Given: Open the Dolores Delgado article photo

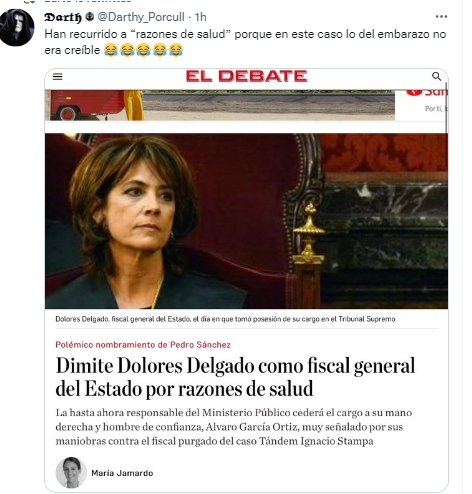Looking at the screenshot, I should pos(246,221).
